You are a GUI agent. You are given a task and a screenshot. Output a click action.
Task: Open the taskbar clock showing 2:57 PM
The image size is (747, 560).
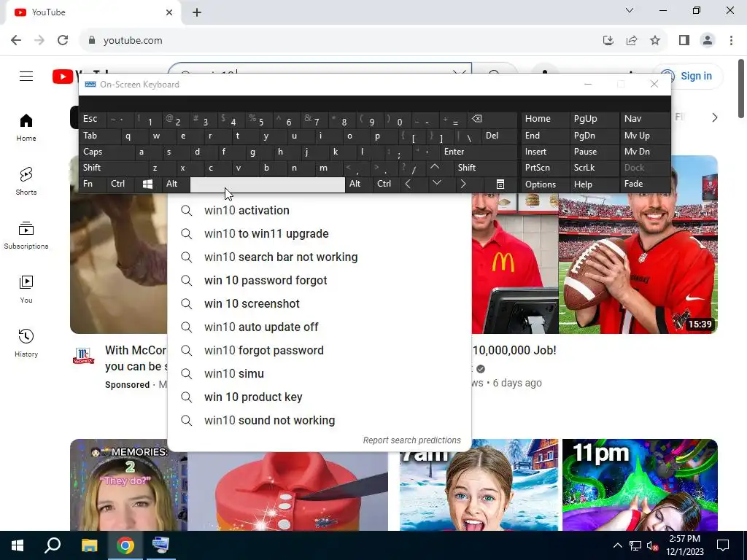[684, 545]
